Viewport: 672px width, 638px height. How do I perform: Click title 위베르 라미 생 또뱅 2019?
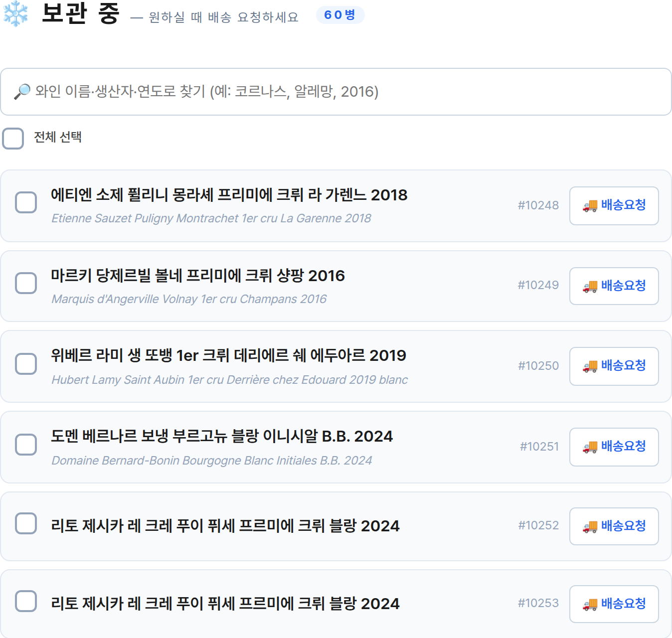click(x=228, y=355)
